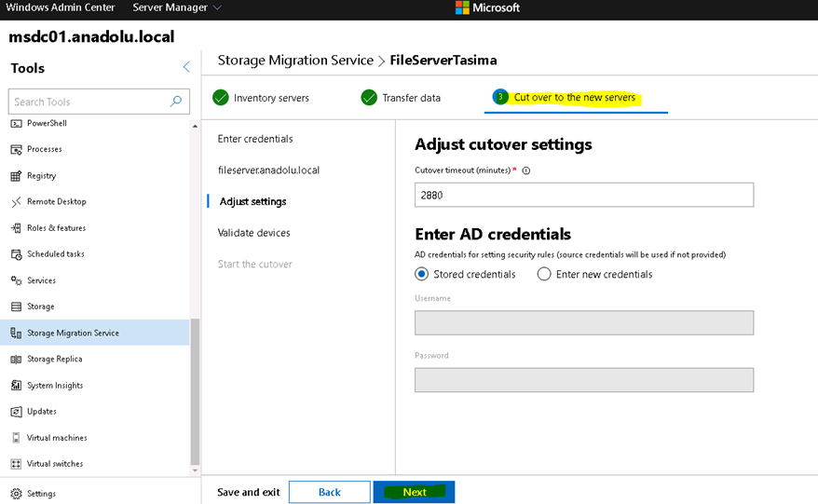Select the Virtual machines icon
The width and height of the screenshot is (818, 504).
(16, 438)
